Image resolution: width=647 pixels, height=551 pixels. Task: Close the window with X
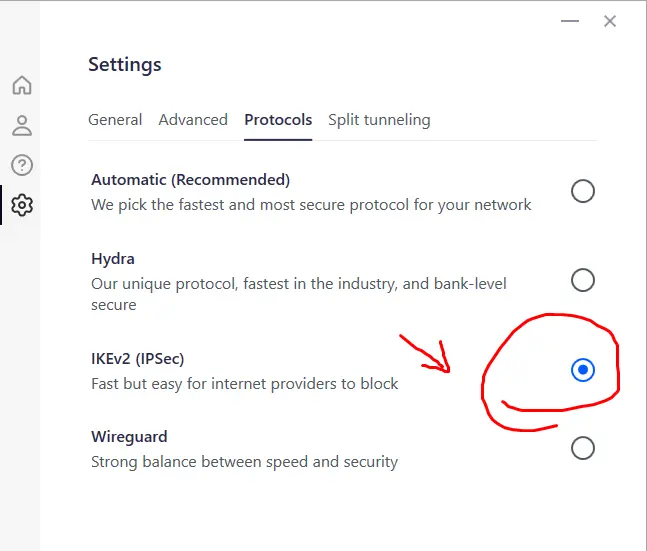tap(609, 21)
